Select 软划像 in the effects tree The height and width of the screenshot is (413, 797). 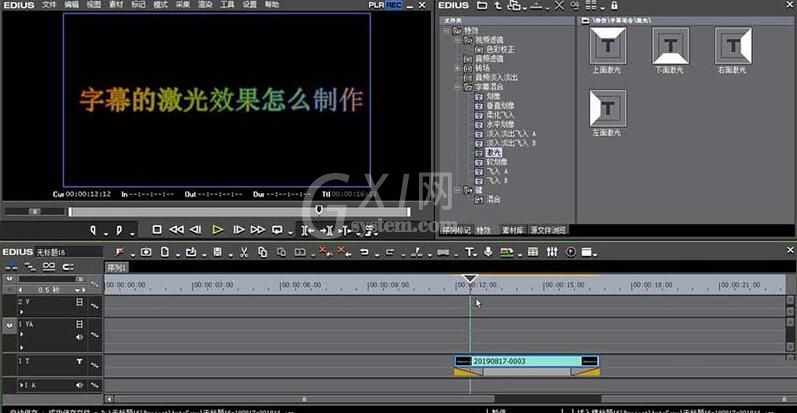(497, 162)
